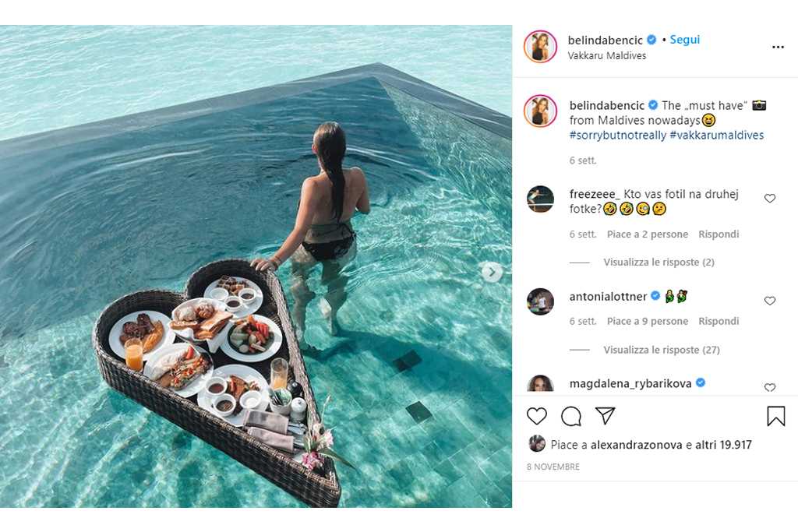Image resolution: width=798 pixels, height=532 pixels.
Task: Open the #vakkarumaldives hashtag
Action: click(x=716, y=135)
